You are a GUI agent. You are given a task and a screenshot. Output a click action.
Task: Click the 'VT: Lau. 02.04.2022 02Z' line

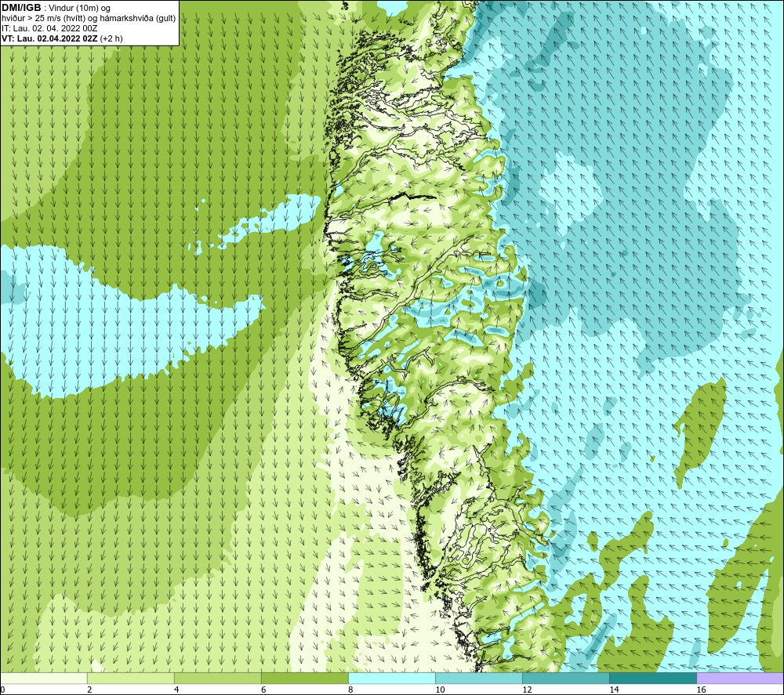[49, 38]
